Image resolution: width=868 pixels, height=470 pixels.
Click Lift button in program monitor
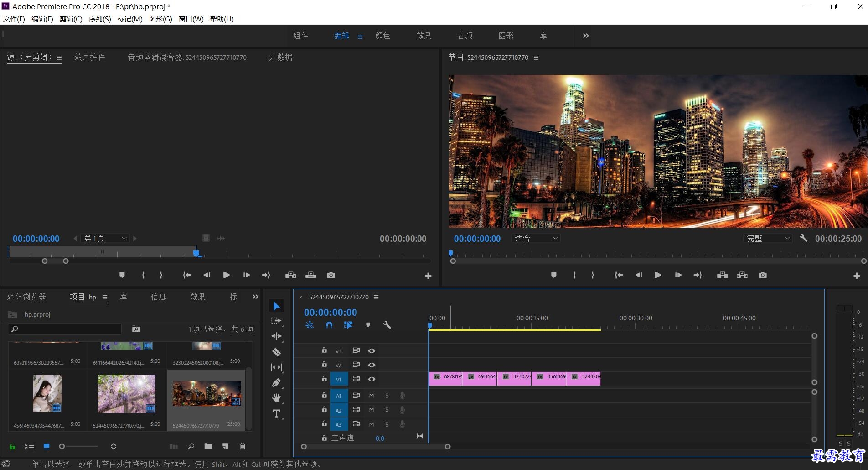pyautogui.click(x=722, y=275)
